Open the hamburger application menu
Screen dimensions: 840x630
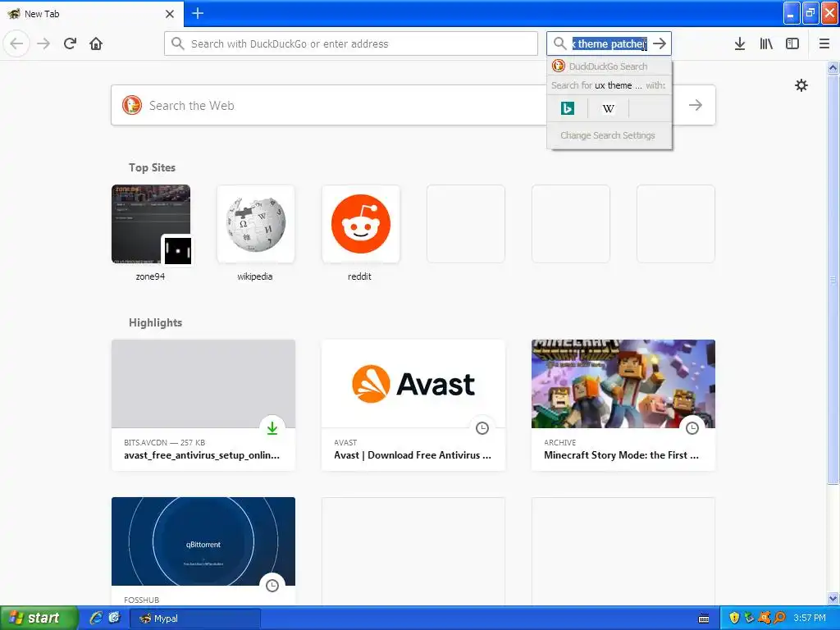(x=824, y=43)
